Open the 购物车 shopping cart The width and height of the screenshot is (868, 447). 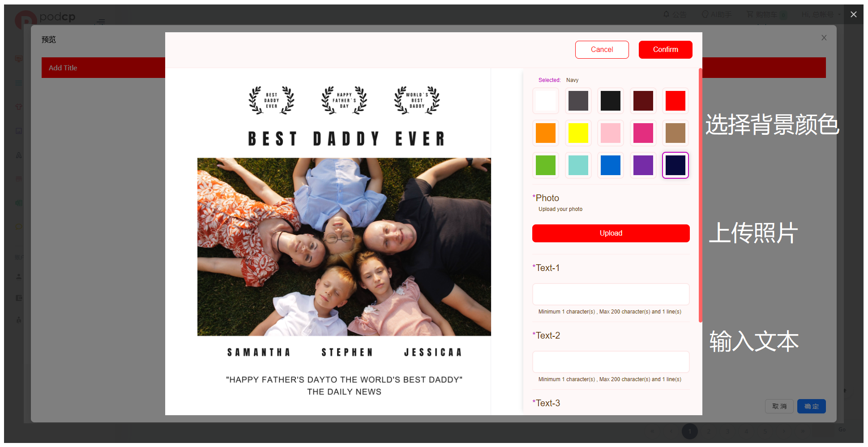(x=766, y=15)
